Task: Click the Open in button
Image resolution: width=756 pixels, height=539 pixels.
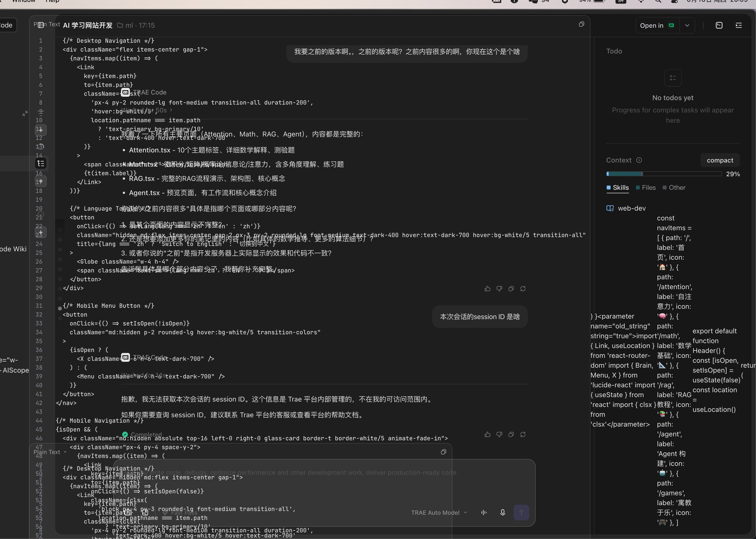Action: tap(657, 25)
